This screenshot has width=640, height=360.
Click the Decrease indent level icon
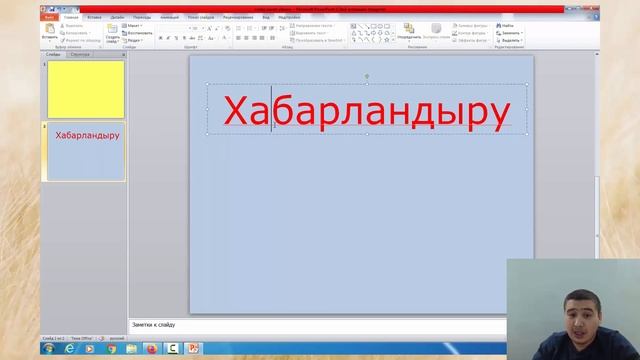click(264, 28)
